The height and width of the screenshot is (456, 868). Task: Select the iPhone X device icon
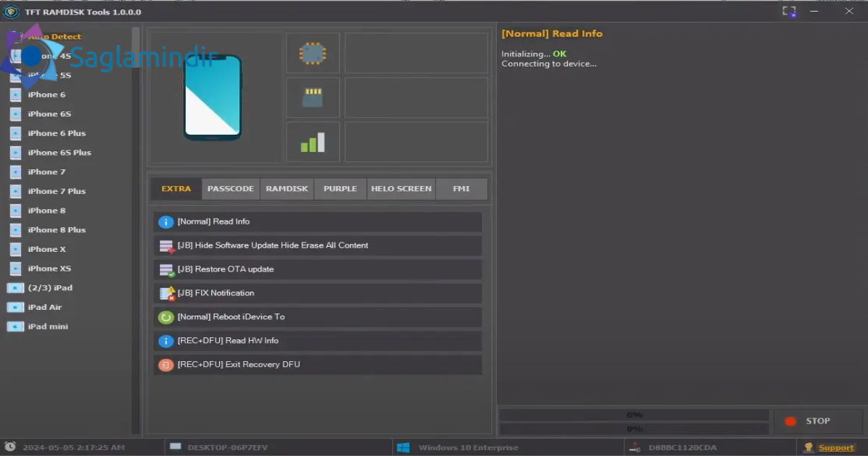[x=15, y=249]
